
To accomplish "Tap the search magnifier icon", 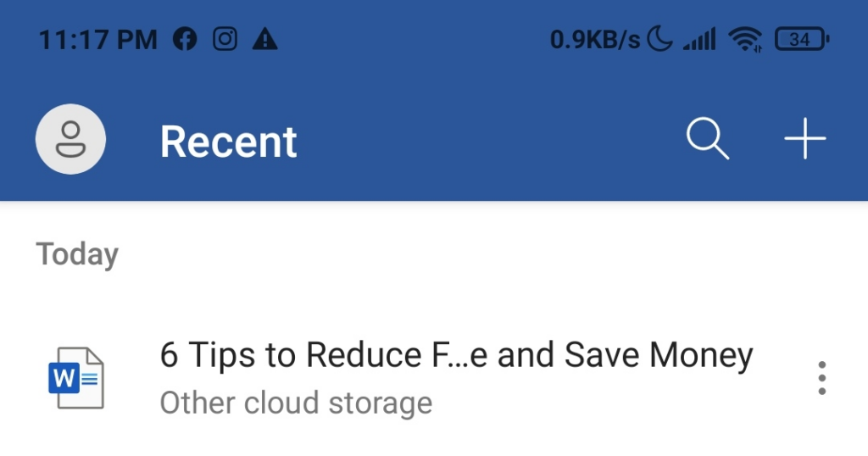I will click(x=707, y=139).
